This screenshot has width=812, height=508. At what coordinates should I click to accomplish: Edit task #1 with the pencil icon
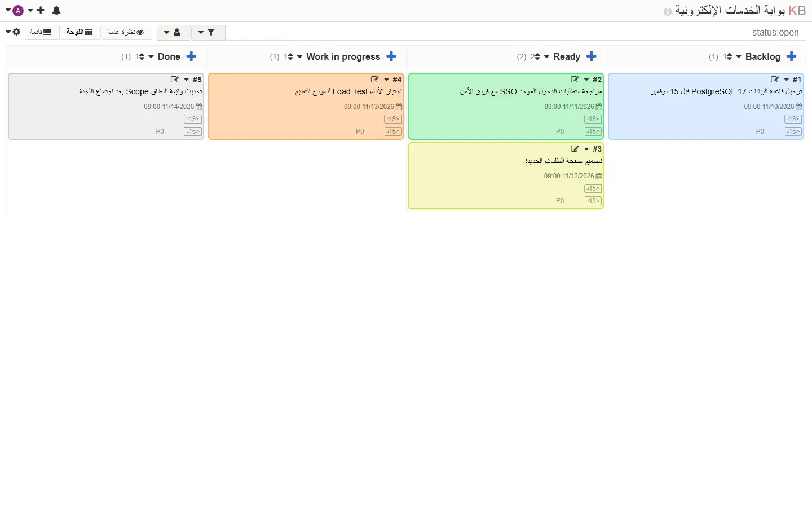tap(775, 80)
